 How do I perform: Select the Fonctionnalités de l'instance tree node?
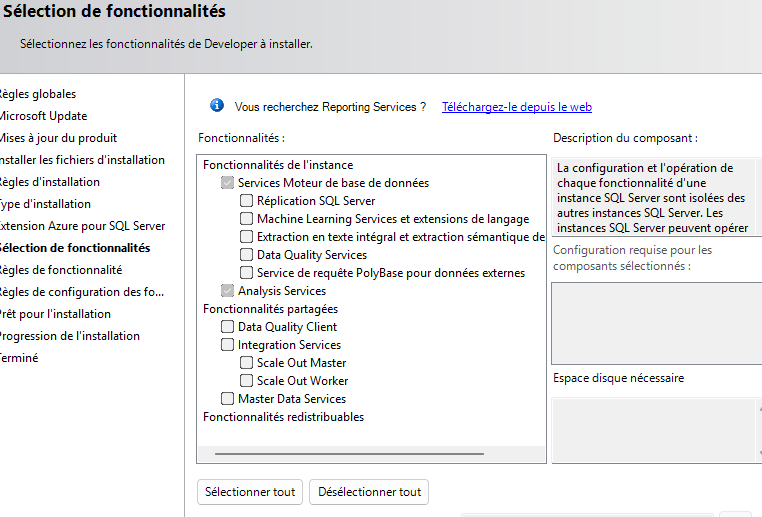[x=278, y=165]
